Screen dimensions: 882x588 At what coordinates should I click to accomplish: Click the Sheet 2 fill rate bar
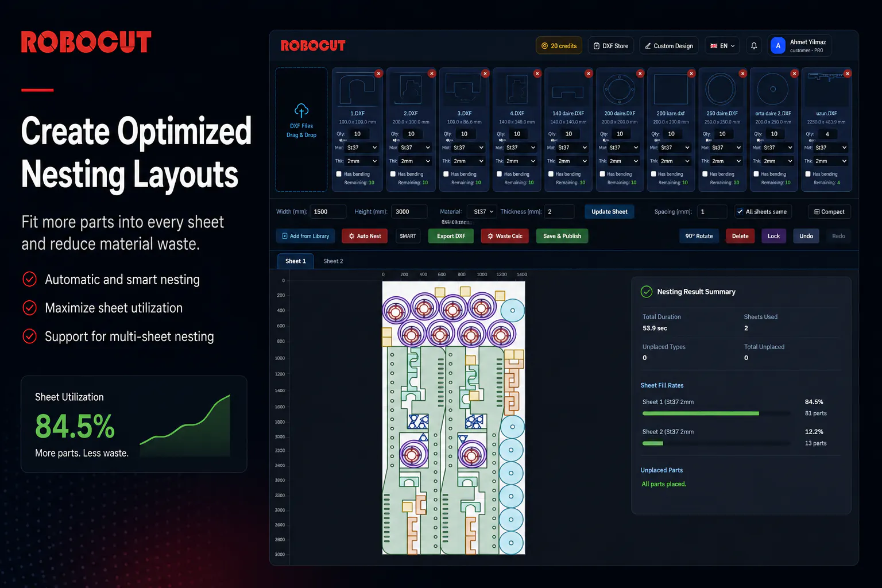click(716, 443)
